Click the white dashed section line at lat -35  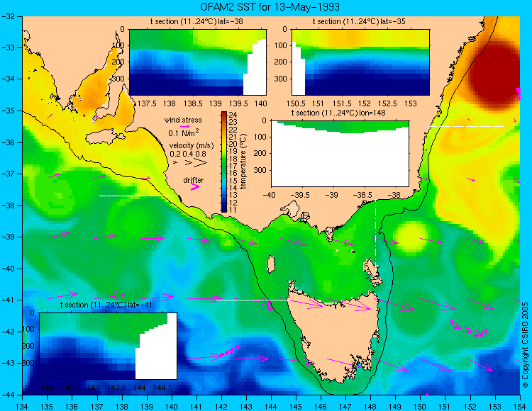click(467, 126)
